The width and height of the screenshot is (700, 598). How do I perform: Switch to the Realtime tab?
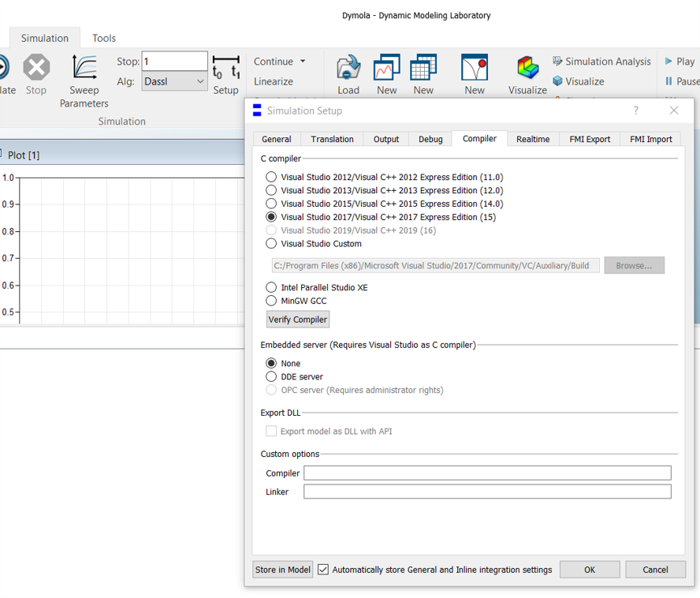pyautogui.click(x=533, y=139)
